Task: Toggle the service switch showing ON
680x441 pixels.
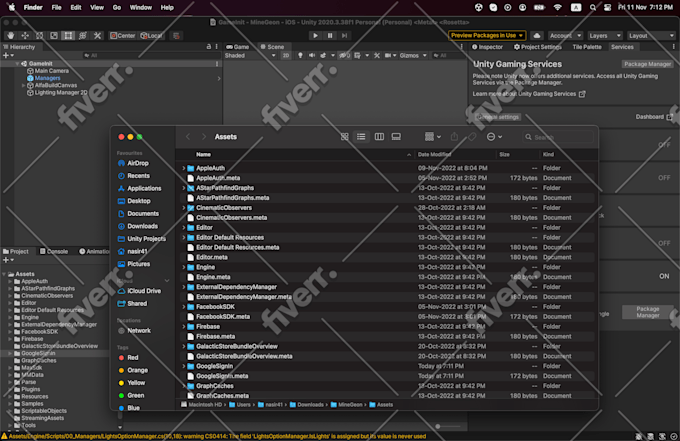Action: click(664, 276)
